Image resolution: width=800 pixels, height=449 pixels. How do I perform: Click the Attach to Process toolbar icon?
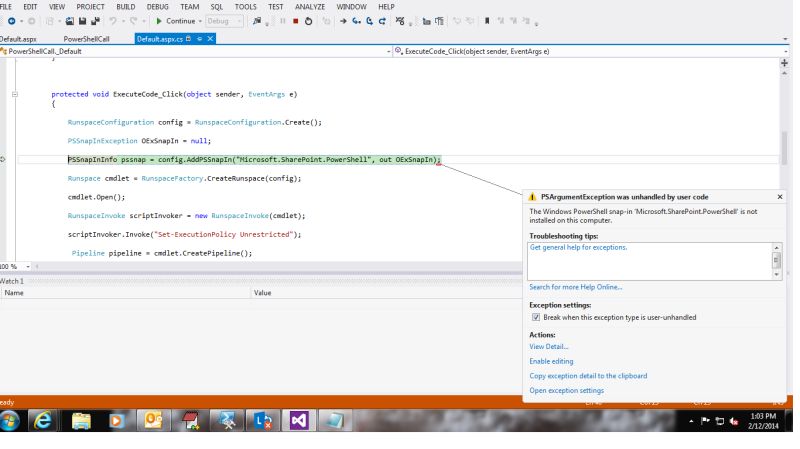pos(257,21)
